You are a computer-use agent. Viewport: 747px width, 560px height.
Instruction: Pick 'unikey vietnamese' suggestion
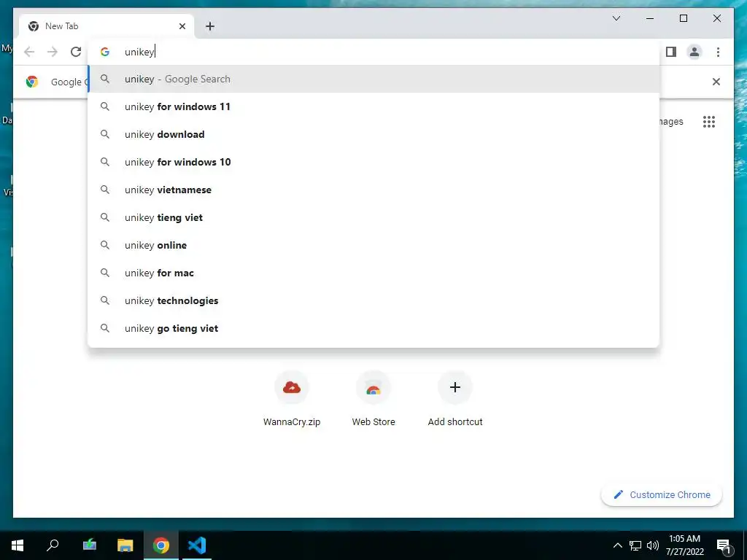coord(373,190)
